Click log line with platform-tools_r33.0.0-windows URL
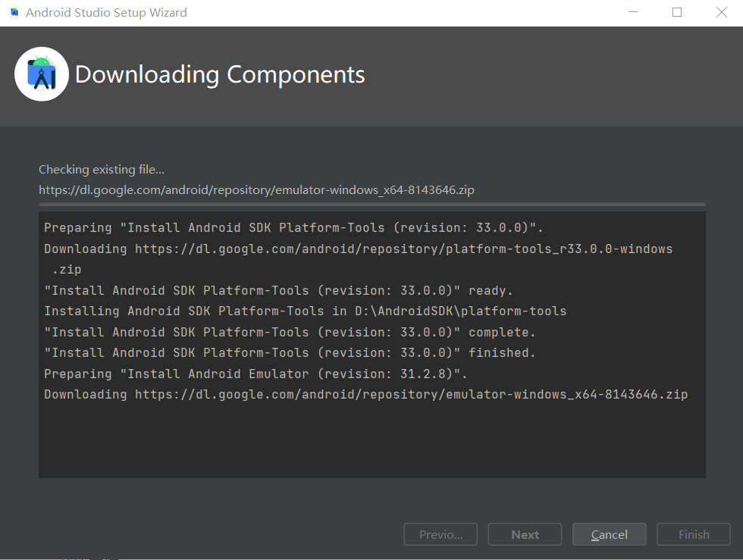743x560 pixels. point(358,249)
